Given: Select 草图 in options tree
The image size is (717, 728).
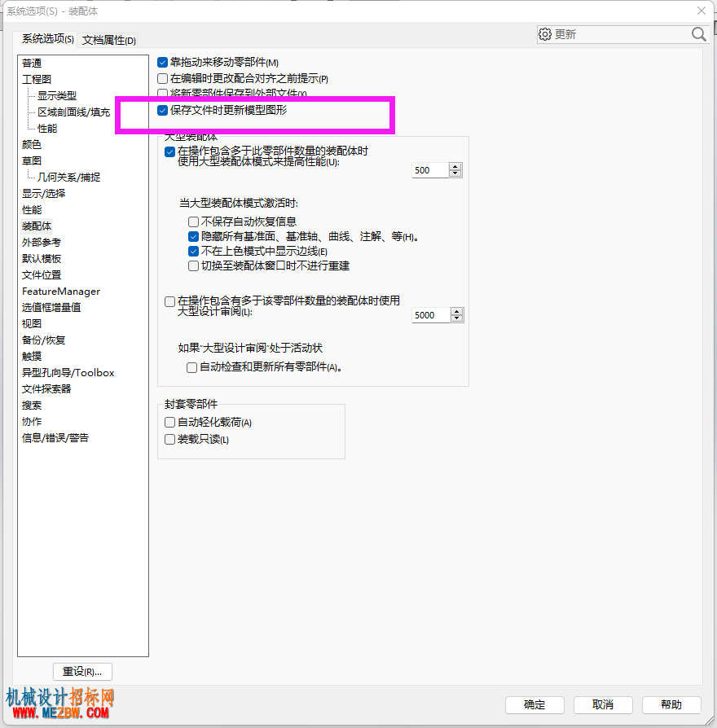Looking at the screenshot, I should [32, 160].
